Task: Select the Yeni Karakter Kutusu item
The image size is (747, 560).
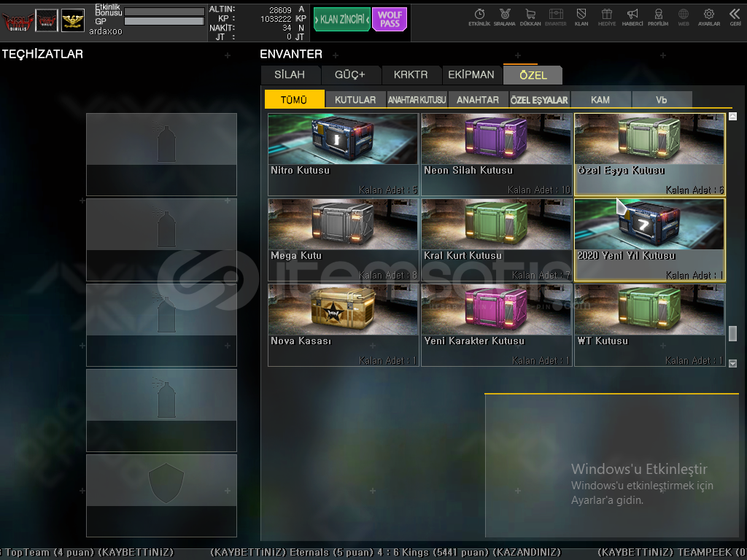Action: [x=496, y=325]
